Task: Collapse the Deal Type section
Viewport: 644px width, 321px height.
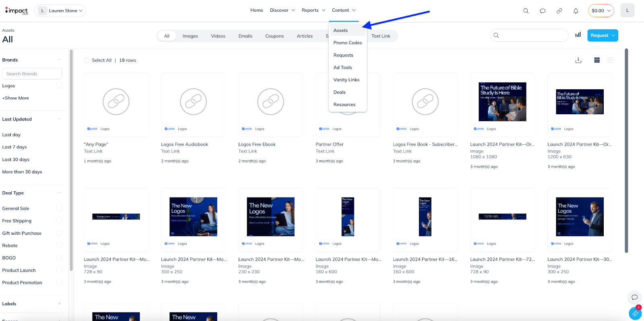Action: point(59,193)
